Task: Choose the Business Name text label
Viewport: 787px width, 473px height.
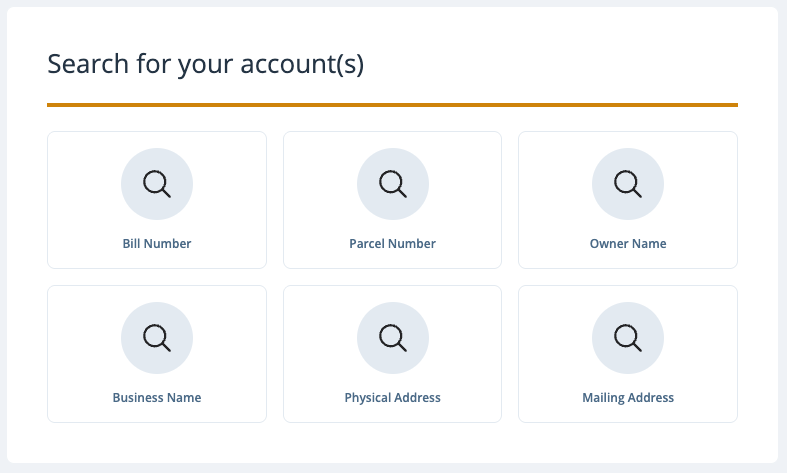Action: point(157,398)
